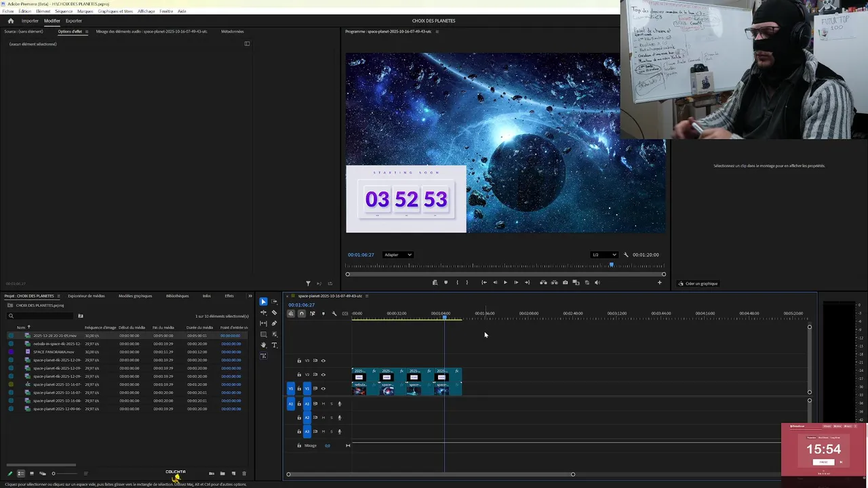Toggle insert-as-nest sequence button
Viewport: 868px width, 488px height.
tap(291, 313)
